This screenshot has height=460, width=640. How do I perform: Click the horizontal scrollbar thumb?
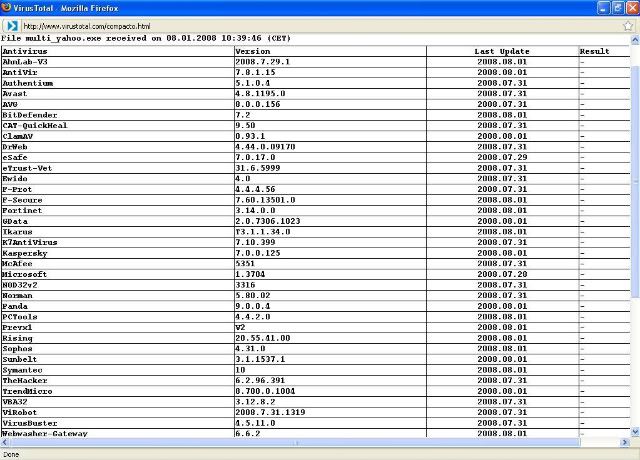(x=294, y=442)
